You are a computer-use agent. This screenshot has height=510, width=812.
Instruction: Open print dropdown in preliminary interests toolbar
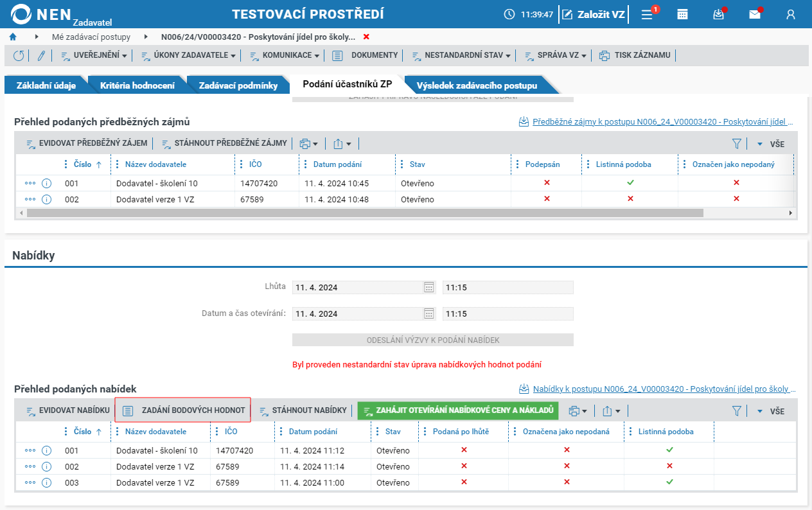pos(309,144)
